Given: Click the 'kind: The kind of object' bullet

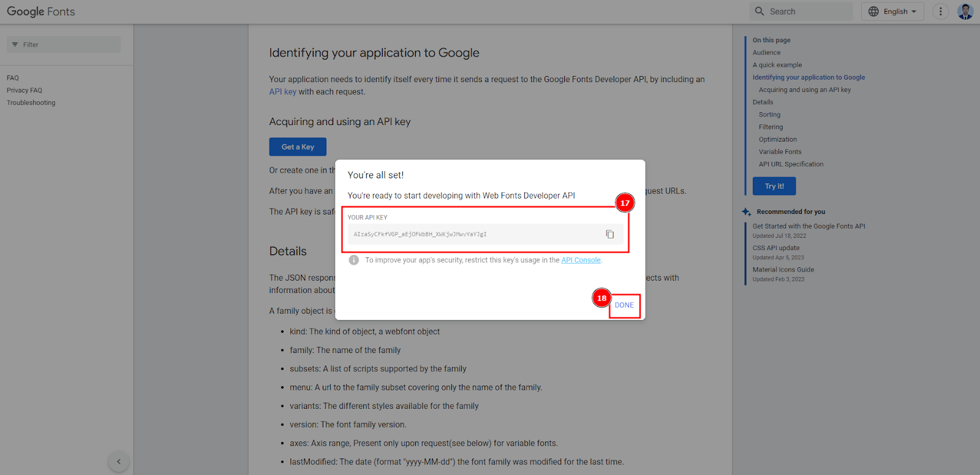Looking at the screenshot, I should pyautogui.click(x=365, y=332).
